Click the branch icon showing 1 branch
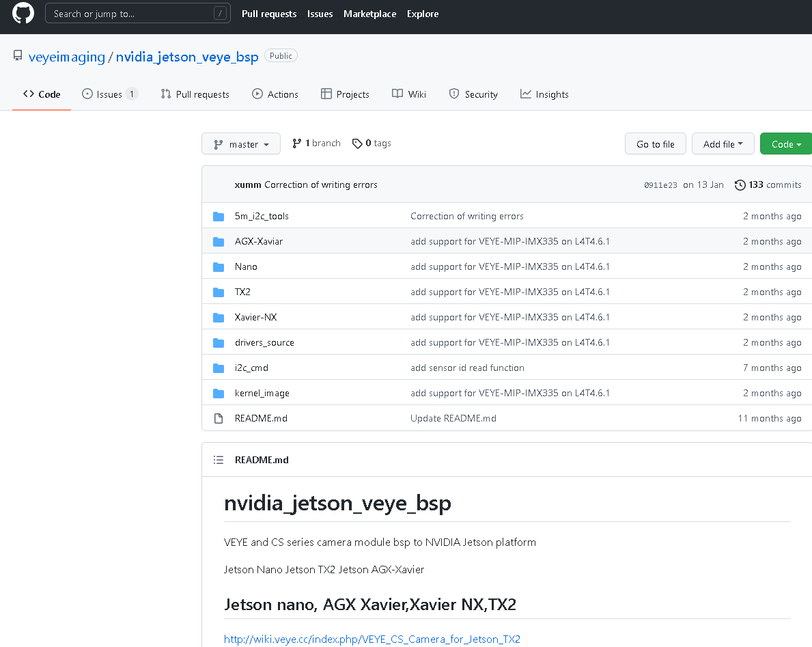The height and width of the screenshot is (647, 812). coord(296,143)
